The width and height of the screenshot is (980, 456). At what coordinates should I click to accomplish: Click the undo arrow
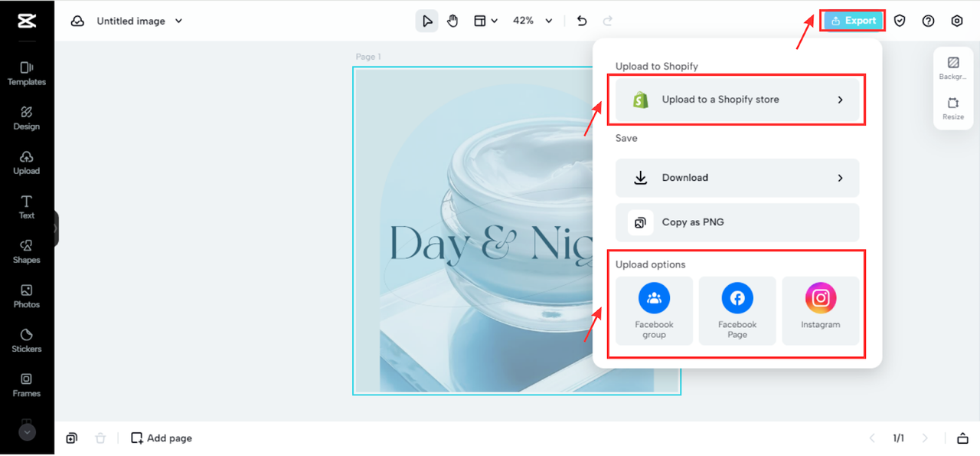click(582, 21)
